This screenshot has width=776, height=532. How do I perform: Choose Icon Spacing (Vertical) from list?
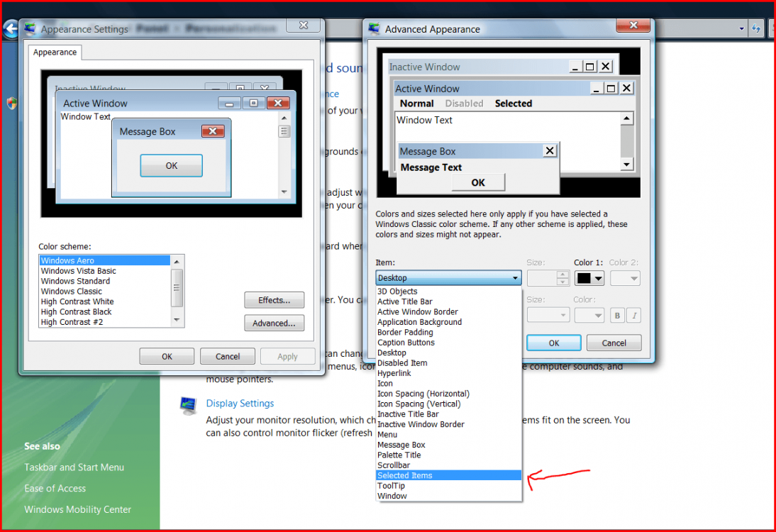[448, 404]
